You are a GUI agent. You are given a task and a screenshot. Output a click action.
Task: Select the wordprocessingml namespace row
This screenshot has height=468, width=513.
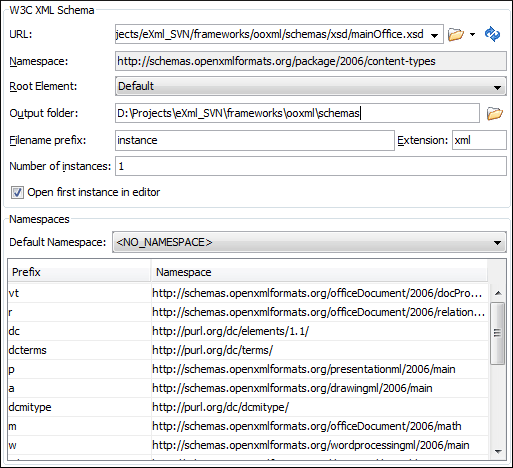coord(248,445)
